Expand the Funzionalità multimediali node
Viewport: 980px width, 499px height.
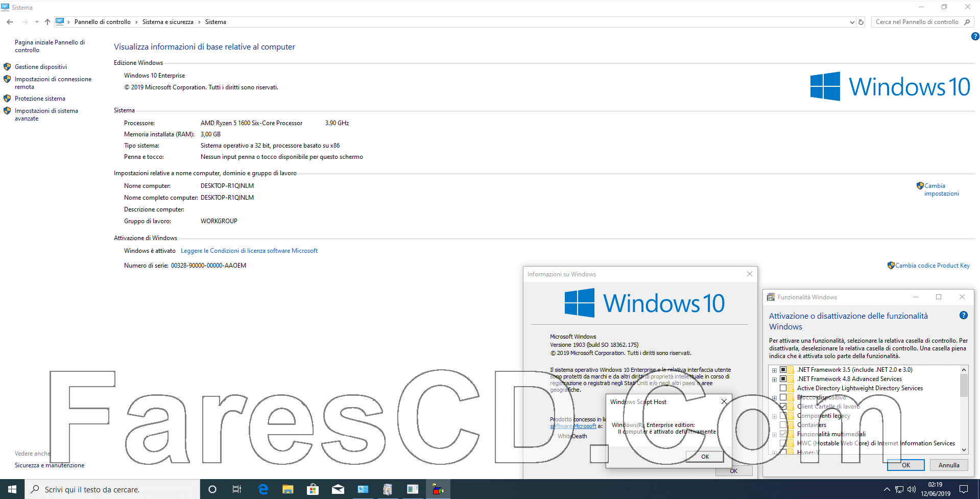[774, 435]
